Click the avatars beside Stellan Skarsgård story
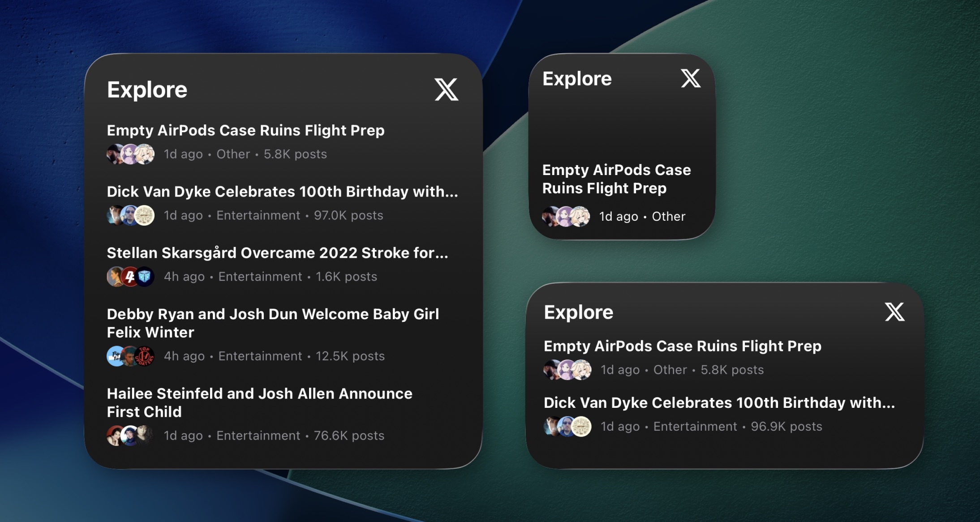980x522 pixels. click(131, 276)
